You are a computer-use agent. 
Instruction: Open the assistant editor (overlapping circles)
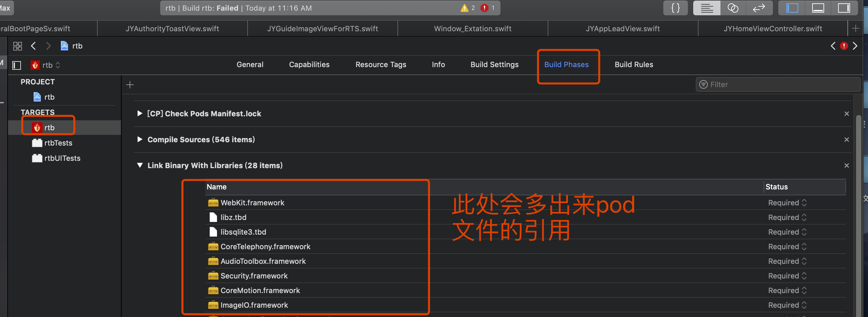tap(733, 8)
